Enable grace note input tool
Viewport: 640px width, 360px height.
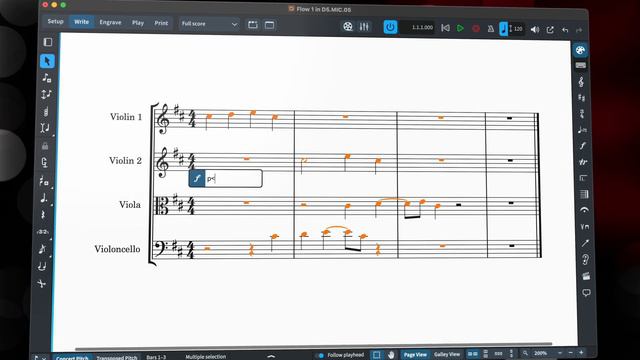pyautogui.click(x=42, y=249)
